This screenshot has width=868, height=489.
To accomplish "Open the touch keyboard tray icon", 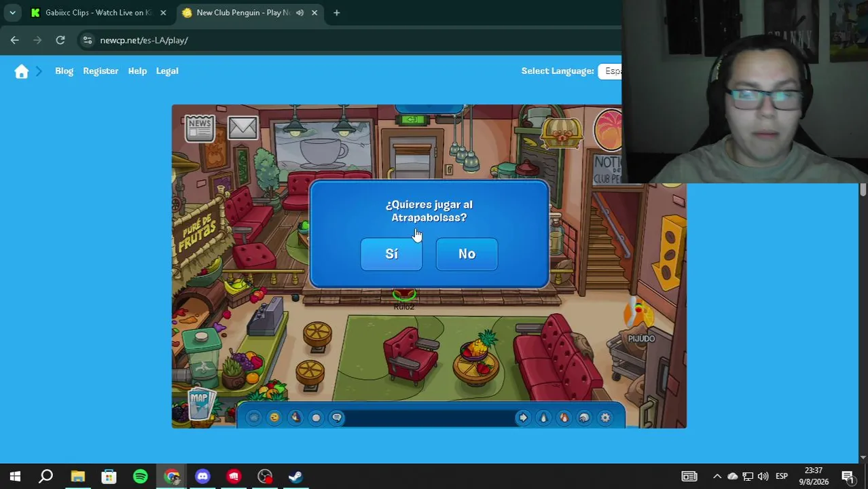I will click(x=689, y=476).
